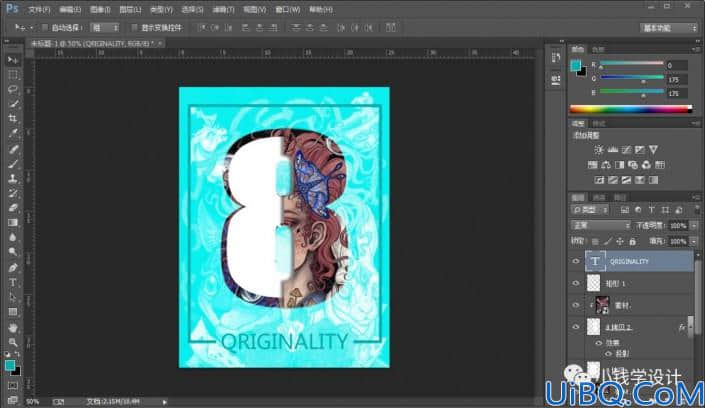Select the Rectangular Marquee tool
This screenshot has width=705, height=408.
click(x=13, y=75)
